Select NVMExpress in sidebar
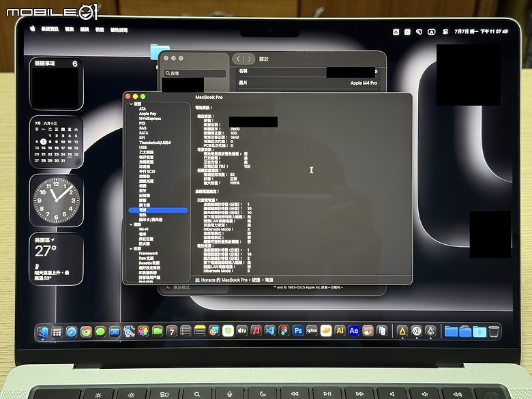The height and width of the screenshot is (399, 532). pos(150,119)
